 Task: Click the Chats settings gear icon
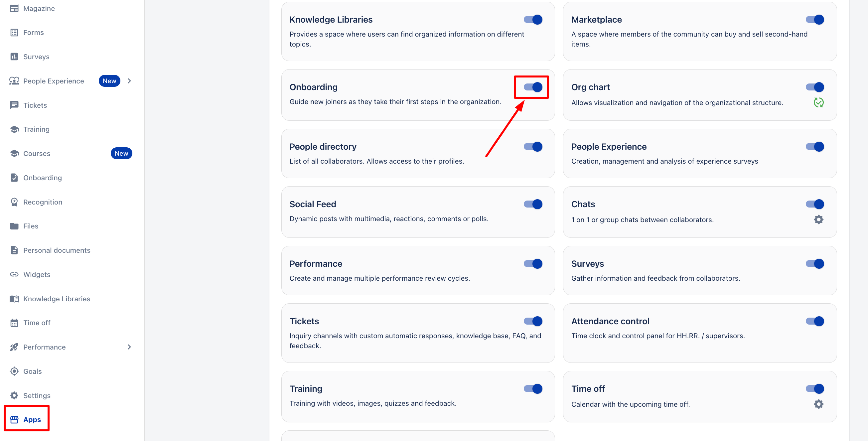coord(818,220)
